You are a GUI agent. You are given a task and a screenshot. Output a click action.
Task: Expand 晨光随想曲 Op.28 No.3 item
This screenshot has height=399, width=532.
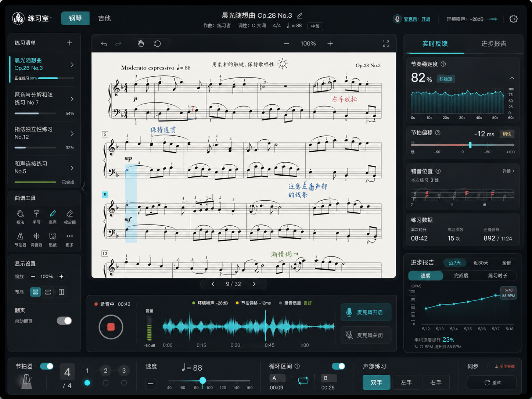pyautogui.click(x=72, y=65)
